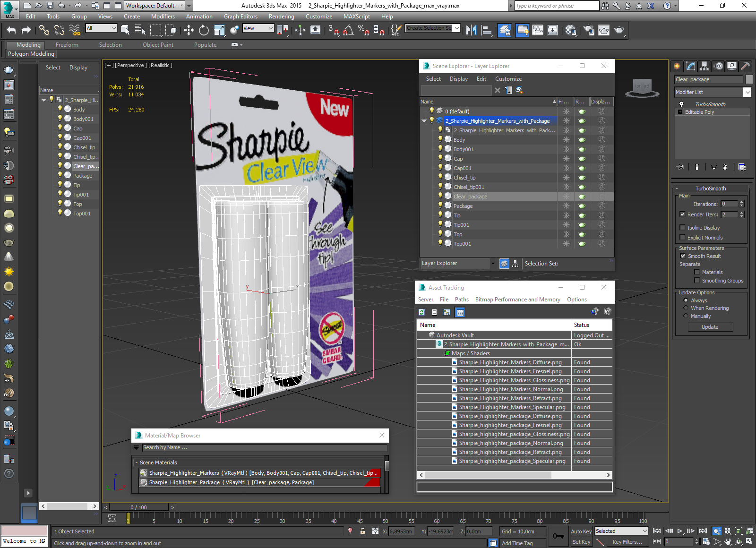
Task: Click the Update button in TurboSmooth
Action: [710, 327]
